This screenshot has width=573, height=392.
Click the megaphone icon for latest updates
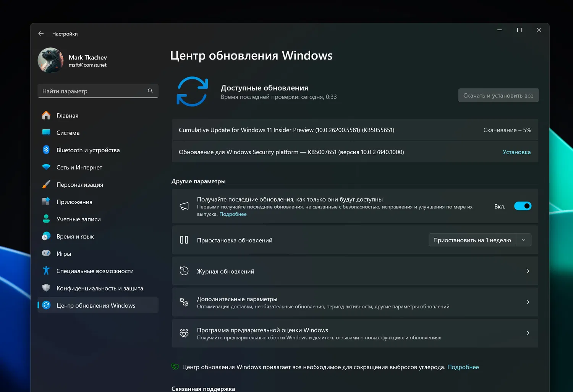(x=184, y=206)
